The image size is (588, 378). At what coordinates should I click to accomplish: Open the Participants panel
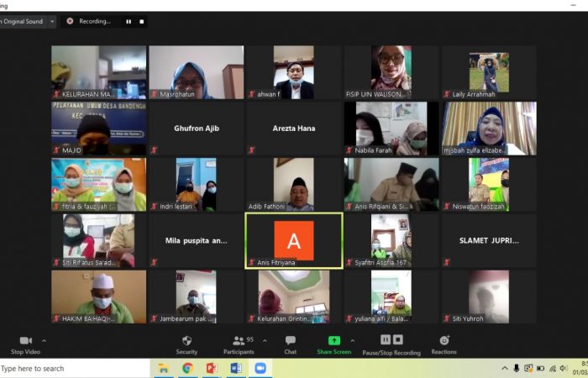[x=238, y=340]
